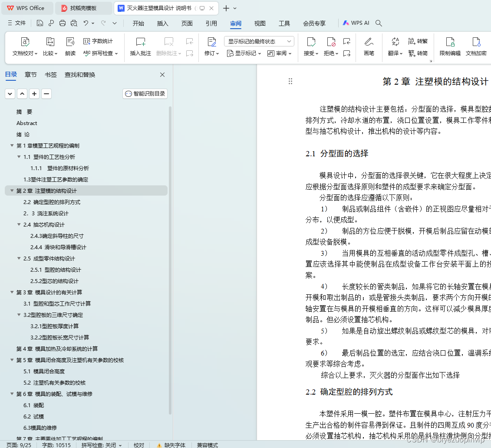The height and width of the screenshot is (448, 491).
Task: Collapse 3.2型腔板的三维尺寸确定 node
Action: 19,314
